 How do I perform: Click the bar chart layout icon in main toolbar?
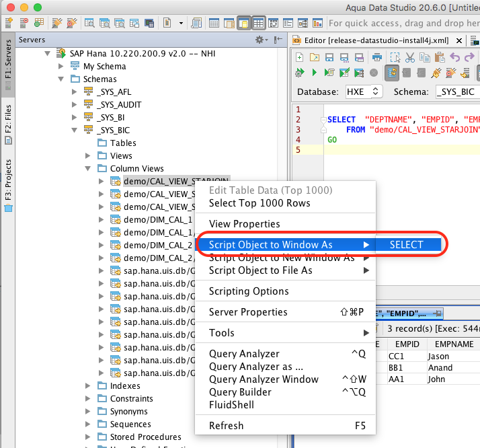click(x=317, y=23)
